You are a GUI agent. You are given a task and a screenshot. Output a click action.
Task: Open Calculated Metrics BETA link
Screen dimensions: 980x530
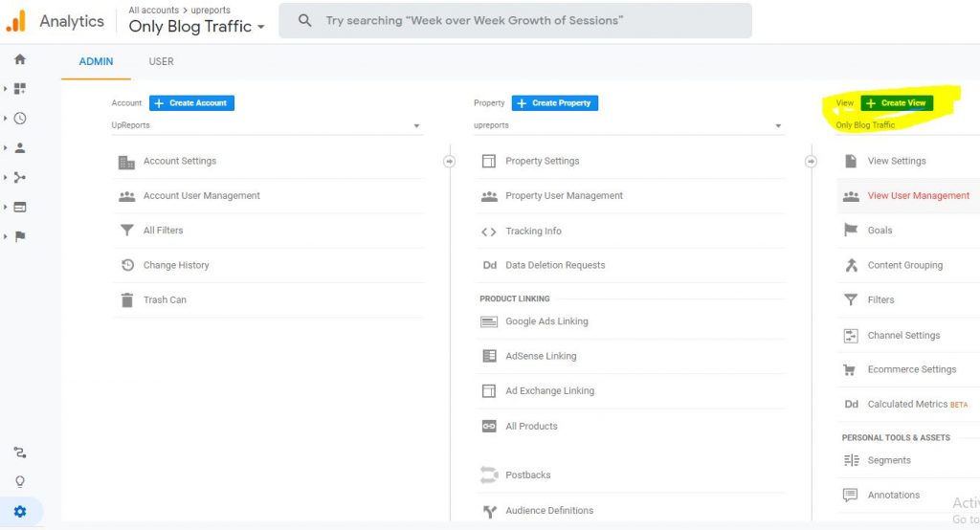[x=918, y=405]
